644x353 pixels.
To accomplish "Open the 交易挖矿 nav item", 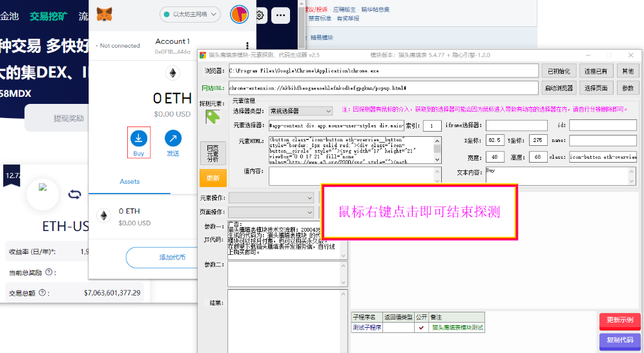I will pos(48,16).
